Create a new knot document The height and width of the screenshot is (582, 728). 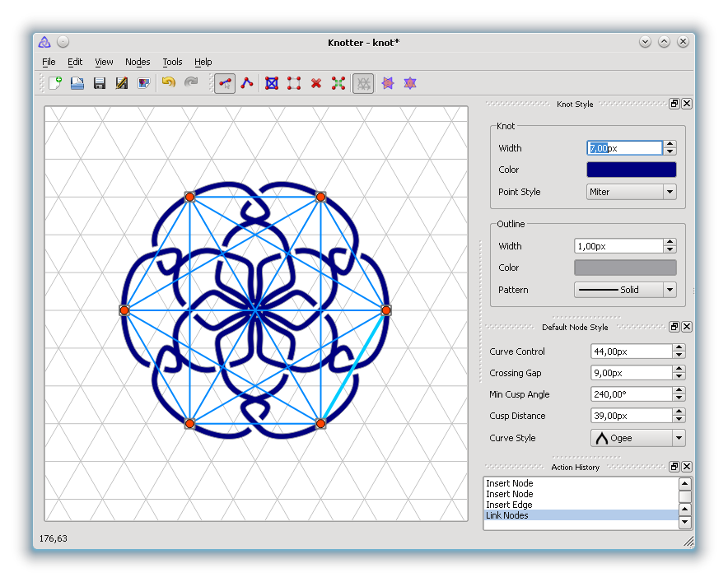click(55, 83)
